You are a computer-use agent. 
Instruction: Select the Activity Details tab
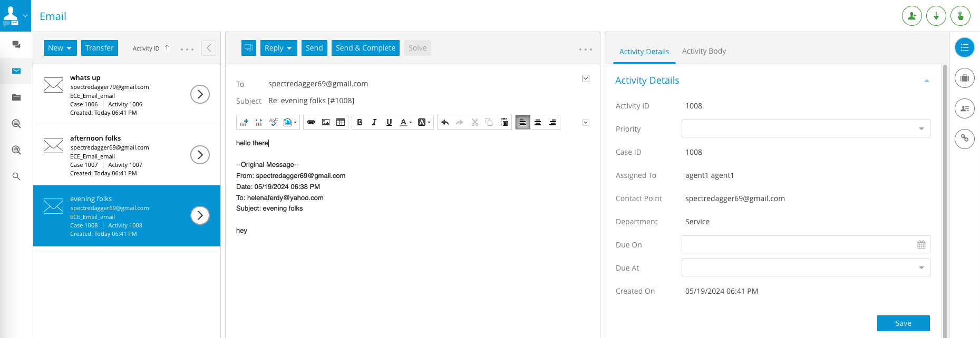click(644, 52)
